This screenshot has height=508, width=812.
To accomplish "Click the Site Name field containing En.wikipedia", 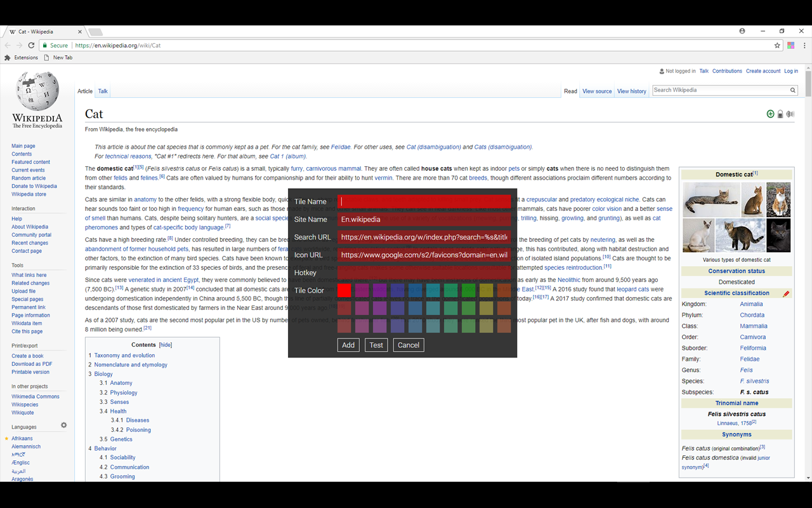I will [424, 219].
